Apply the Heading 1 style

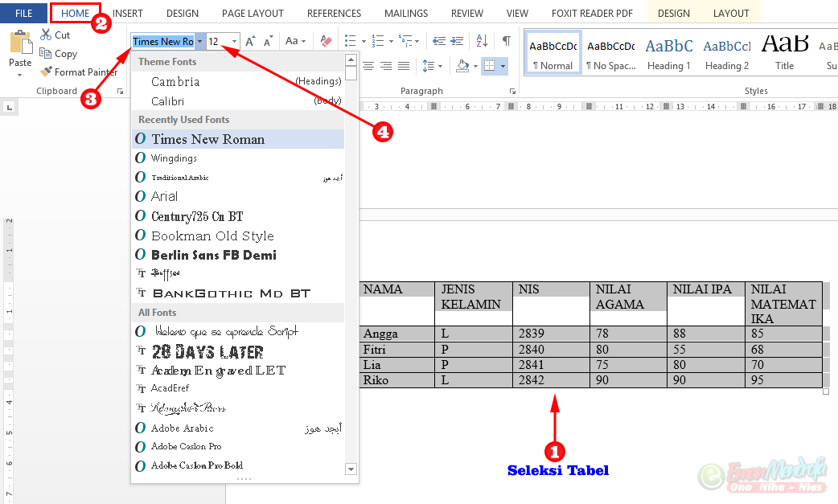(x=669, y=53)
